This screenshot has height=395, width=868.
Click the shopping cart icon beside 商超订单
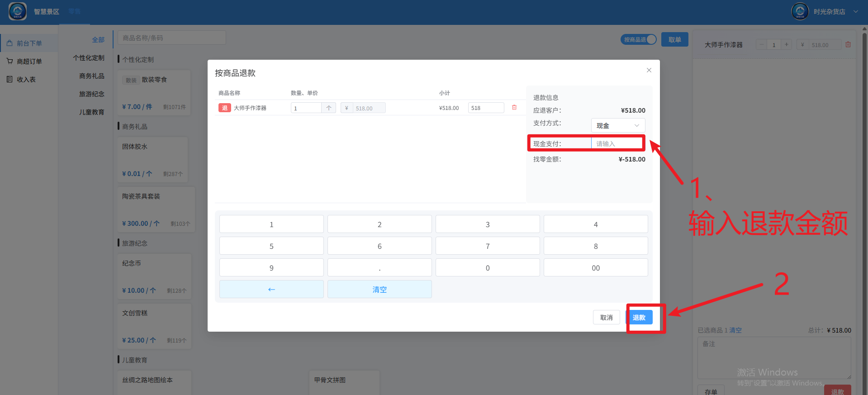pyautogui.click(x=9, y=61)
